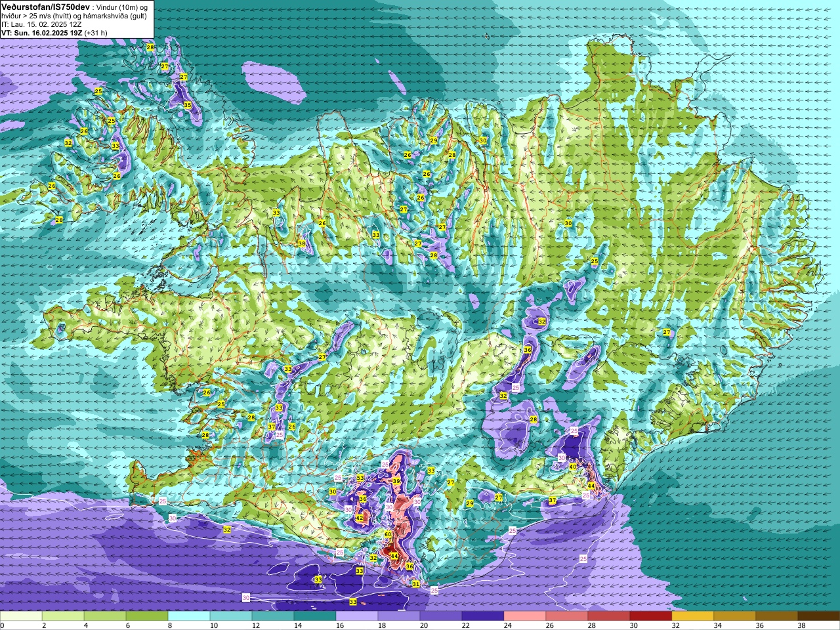Select the 24–26 m/s light pink legend swatch
This screenshot has height=630, width=840.
click(x=525, y=616)
